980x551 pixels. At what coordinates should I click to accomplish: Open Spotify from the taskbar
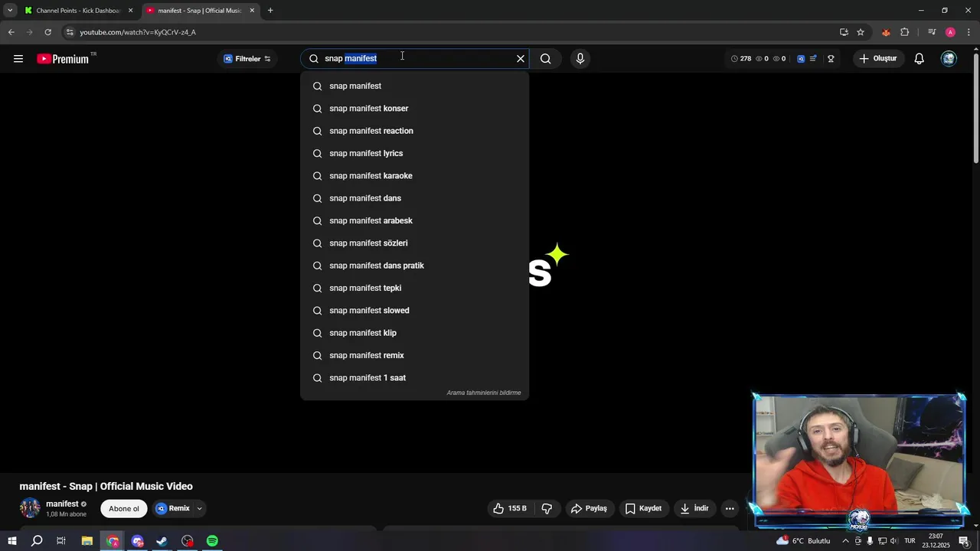point(212,541)
